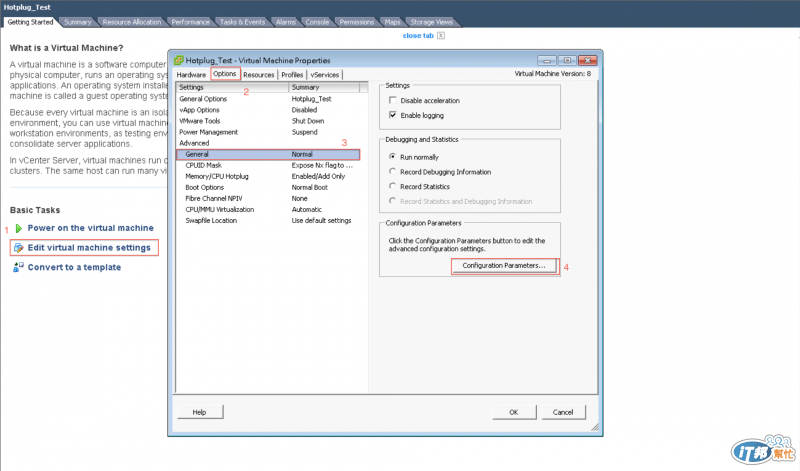Select Record Debugging Information option
The height and width of the screenshot is (471, 800).
coord(392,171)
